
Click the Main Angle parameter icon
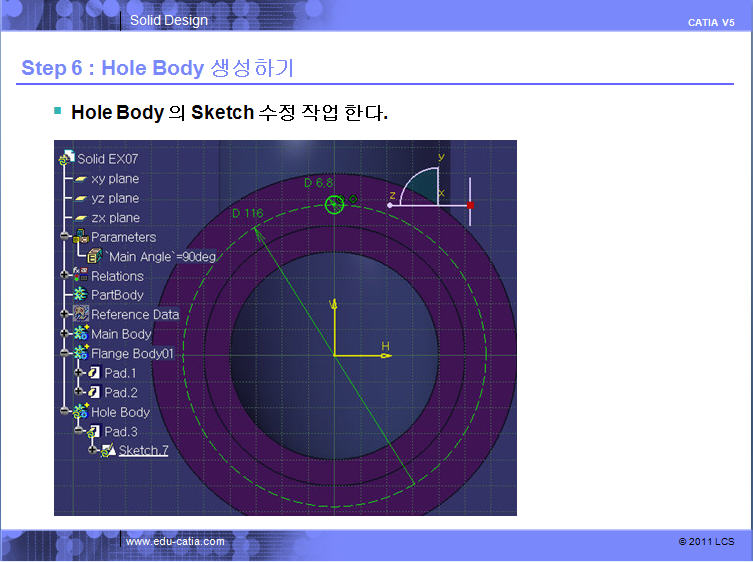point(94,256)
